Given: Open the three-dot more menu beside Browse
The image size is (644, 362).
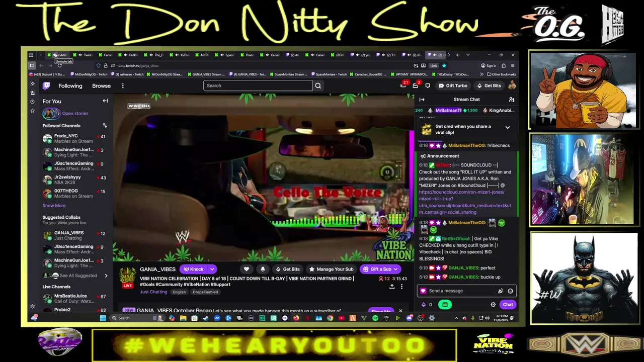Looking at the screenshot, I should 123,86.
